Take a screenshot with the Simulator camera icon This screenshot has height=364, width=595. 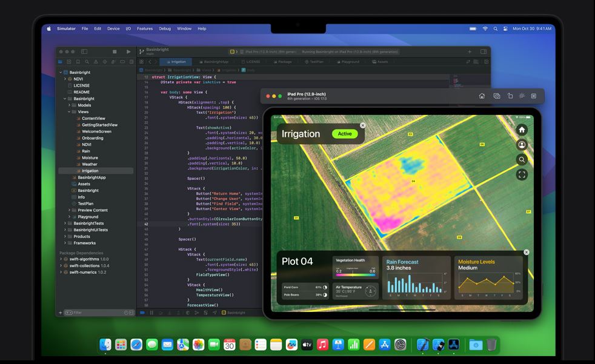(496, 96)
